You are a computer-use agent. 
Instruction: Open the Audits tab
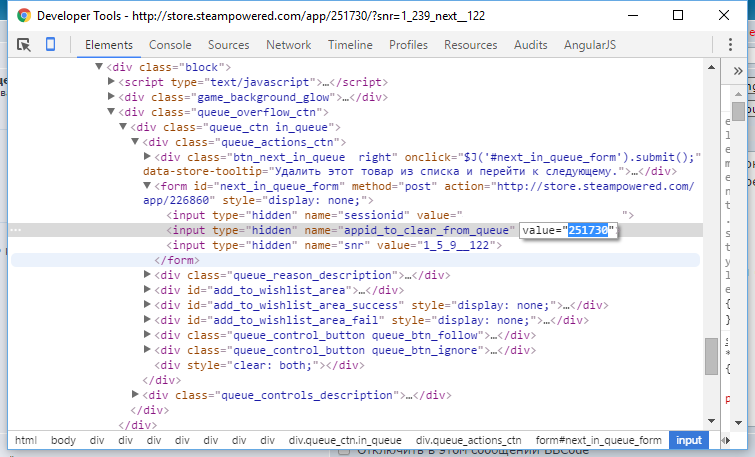530,45
